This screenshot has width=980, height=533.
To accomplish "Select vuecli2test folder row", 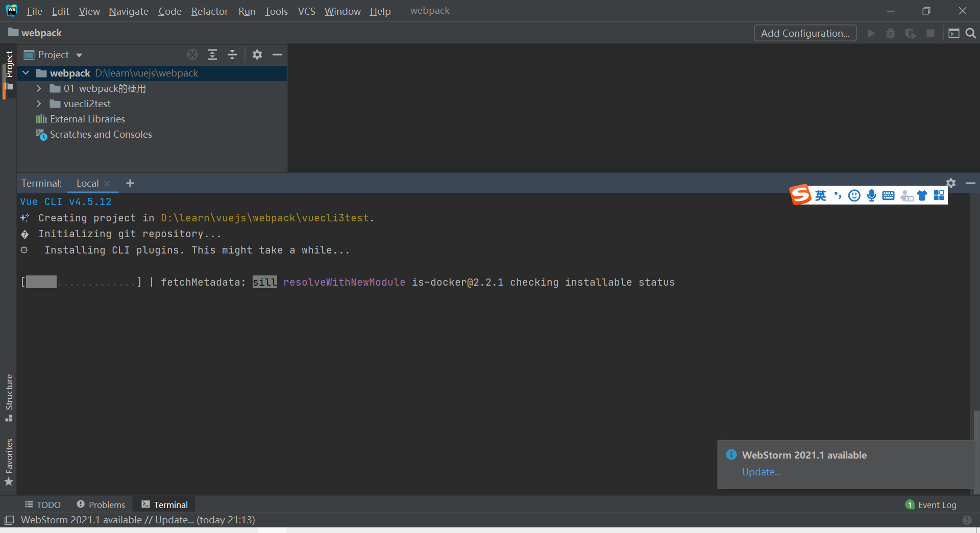I will pos(152,104).
